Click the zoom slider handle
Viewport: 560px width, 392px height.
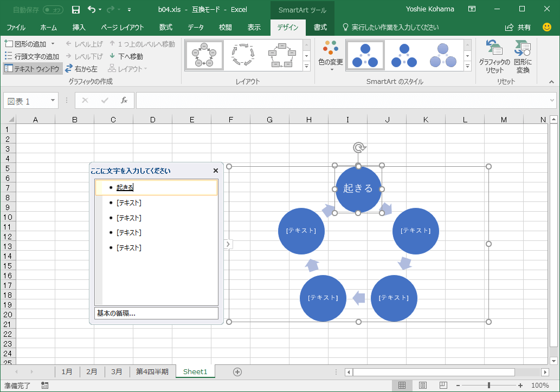[x=488, y=386]
